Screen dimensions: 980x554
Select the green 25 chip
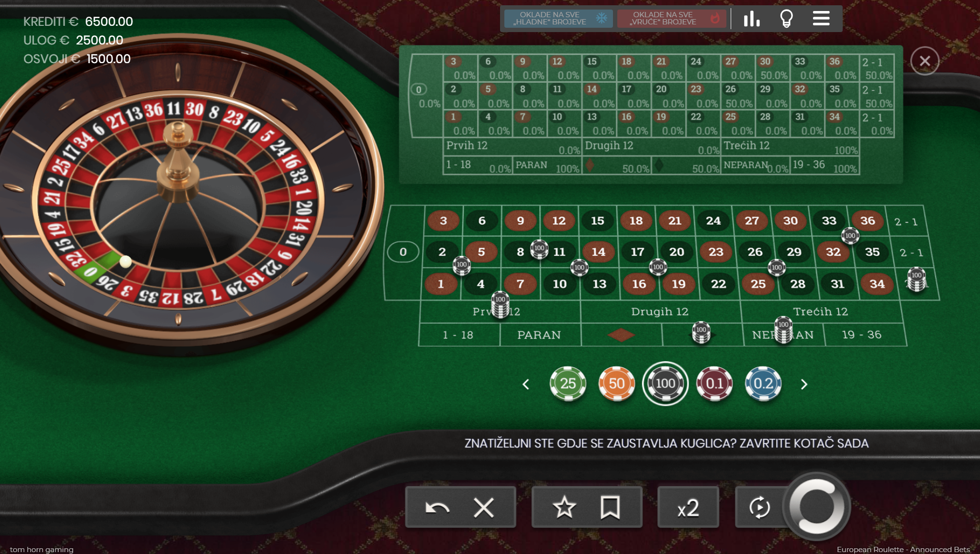[x=568, y=383]
